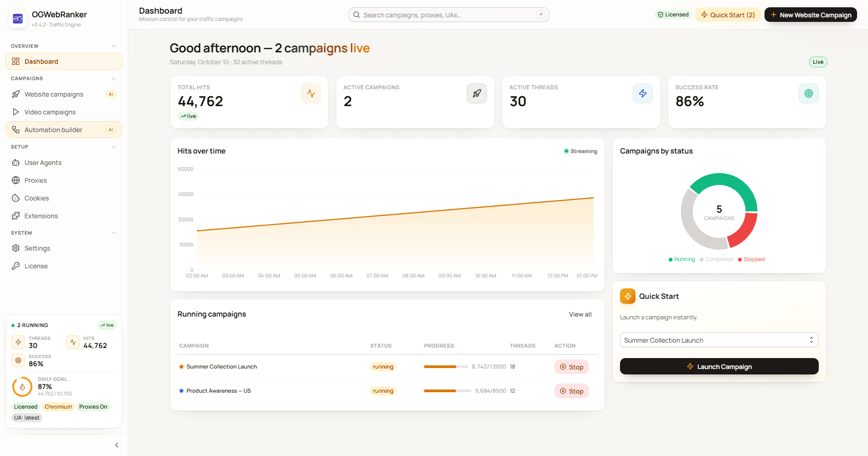This screenshot has height=456, width=868.
Task: Click New Website Campaign button
Action: pos(811,15)
